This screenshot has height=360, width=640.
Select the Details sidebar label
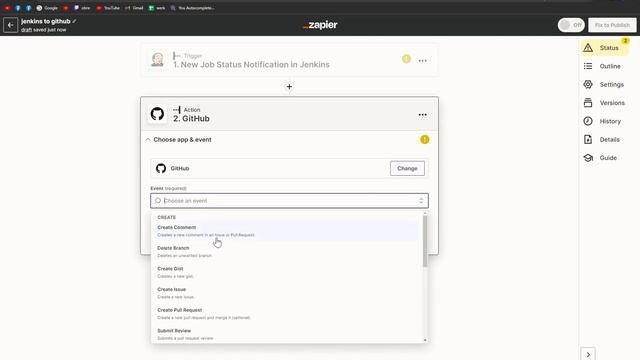click(609, 140)
